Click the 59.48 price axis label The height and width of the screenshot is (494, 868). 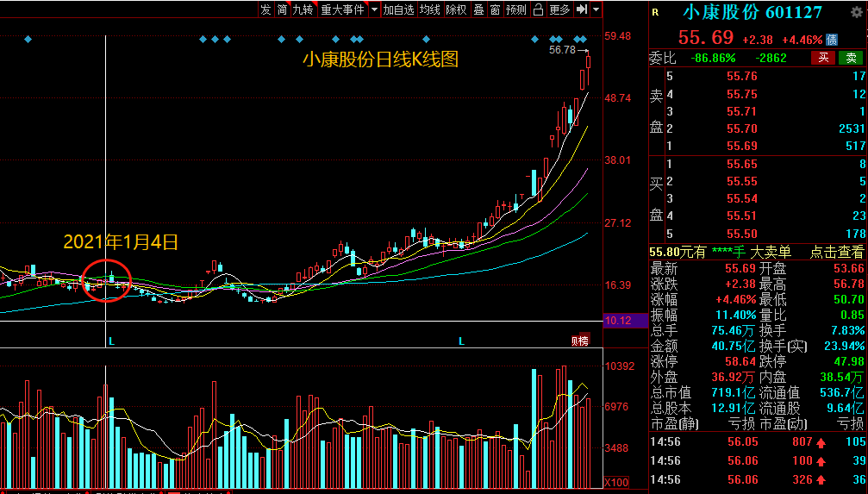618,36
